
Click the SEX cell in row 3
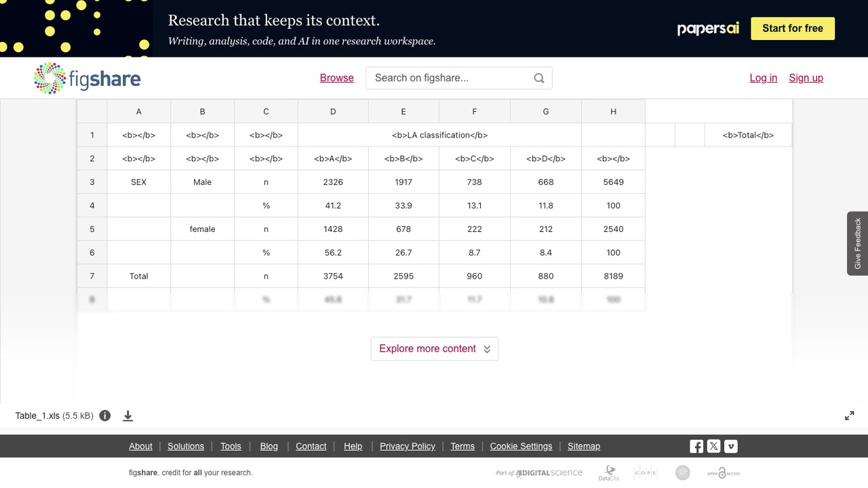pyautogui.click(x=139, y=182)
